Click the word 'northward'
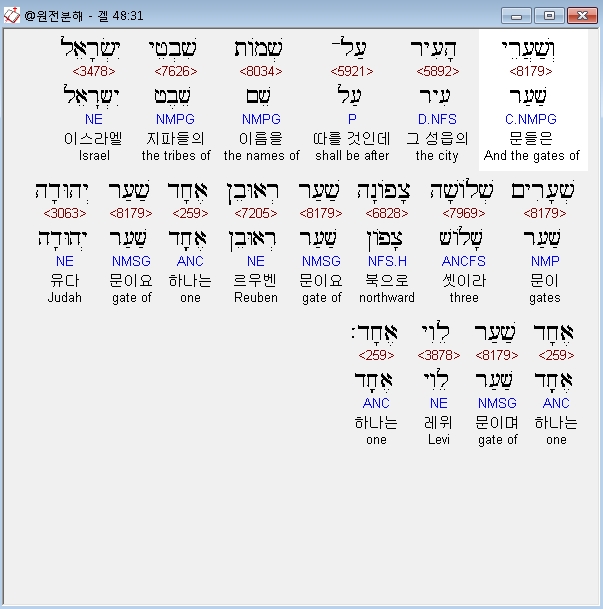The image size is (603, 609). coord(387,298)
